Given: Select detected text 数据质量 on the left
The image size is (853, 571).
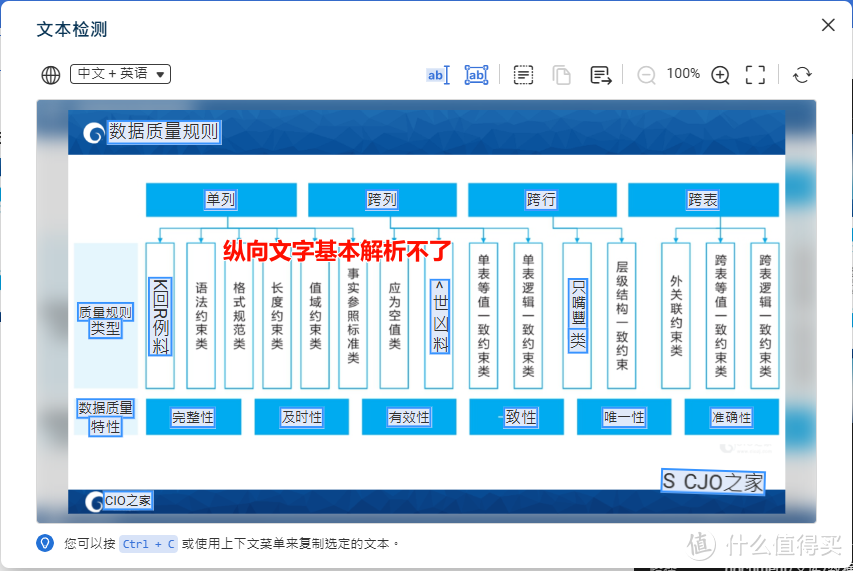Looking at the screenshot, I should [x=106, y=408].
